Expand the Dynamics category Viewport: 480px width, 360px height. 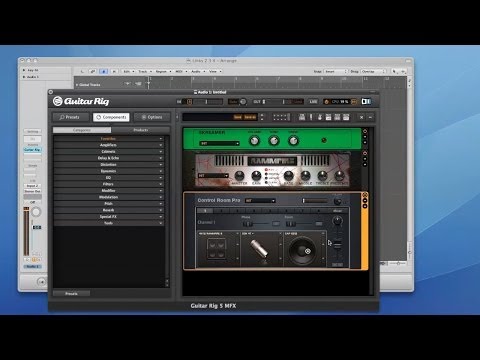click(109, 171)
